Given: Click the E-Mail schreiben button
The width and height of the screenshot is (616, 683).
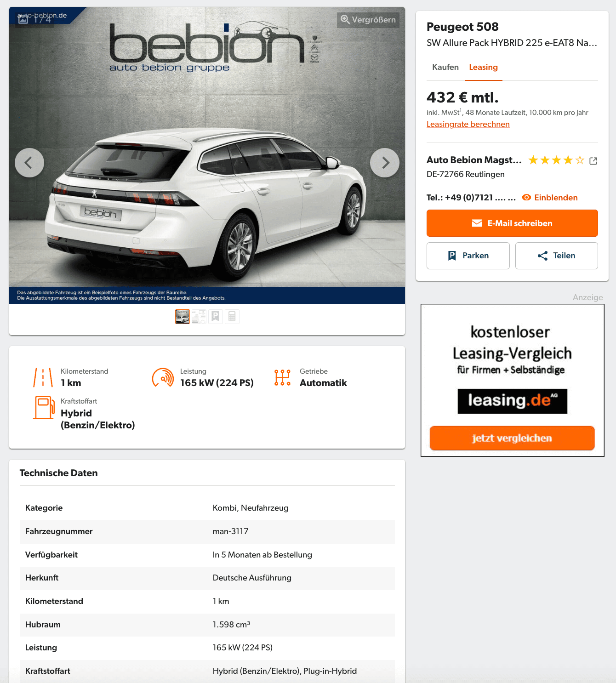Looking at the screenshot, I should pyautogui.click(x=512, y=223).
